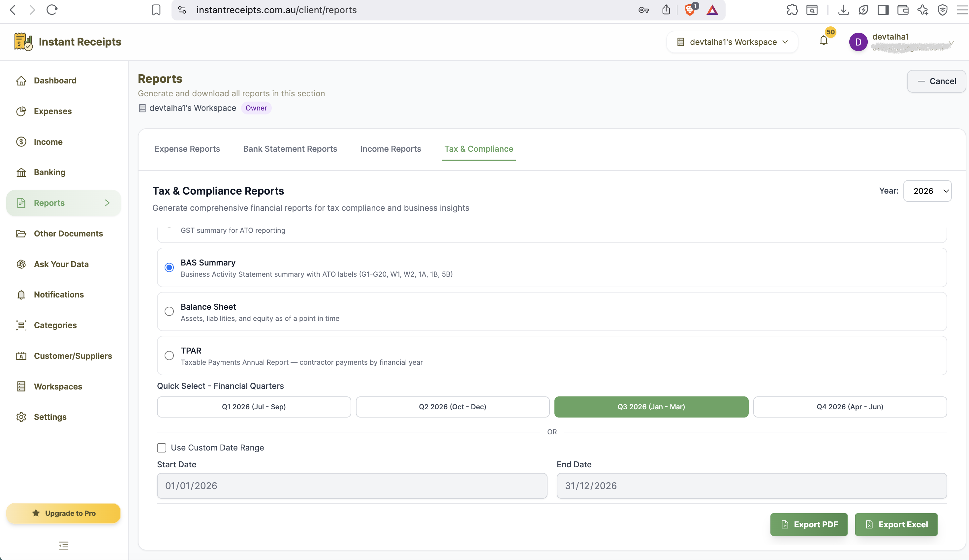
Task: Open the Brave Rewards triangle icon
Action: [712, 10]
